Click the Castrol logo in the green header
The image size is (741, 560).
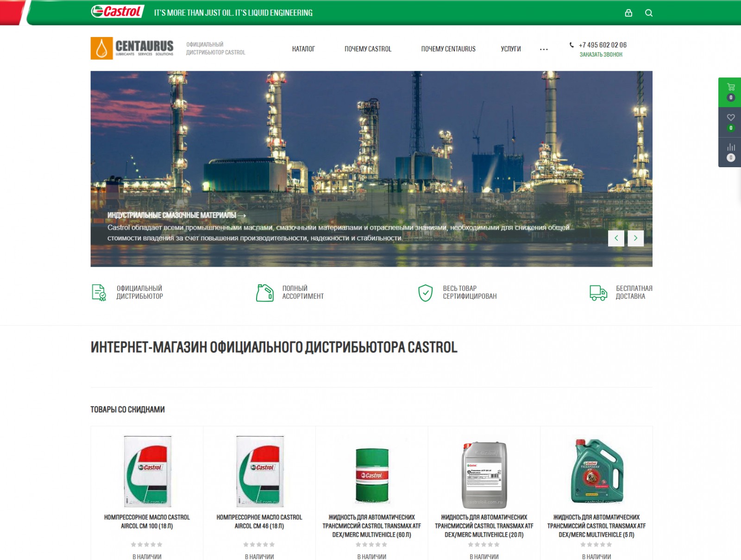tap(118, 12)
